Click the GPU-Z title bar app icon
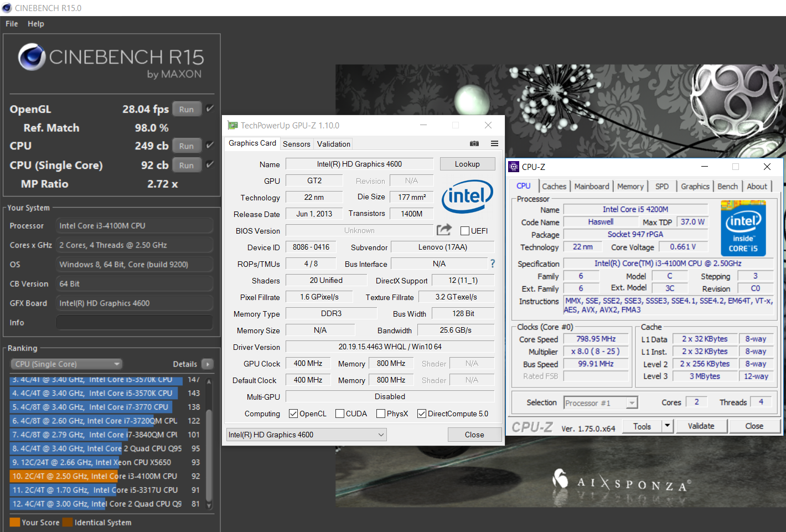 click(x=232, y=126)
